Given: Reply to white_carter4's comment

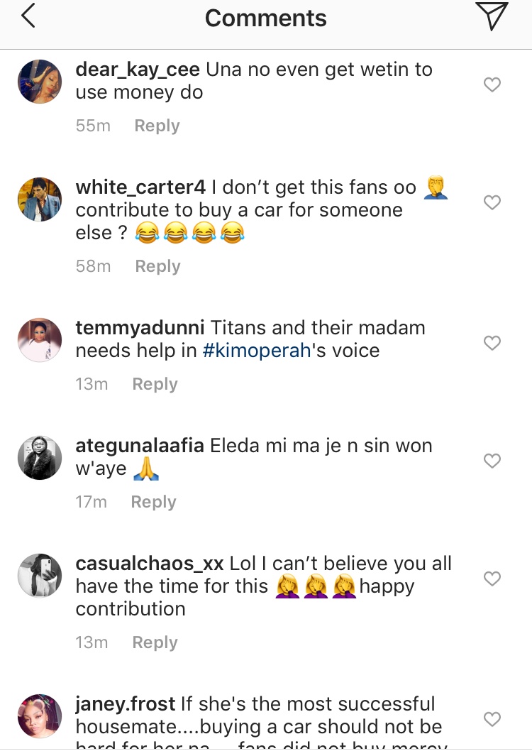Looking at the screenshot, I should coord(157,266).
